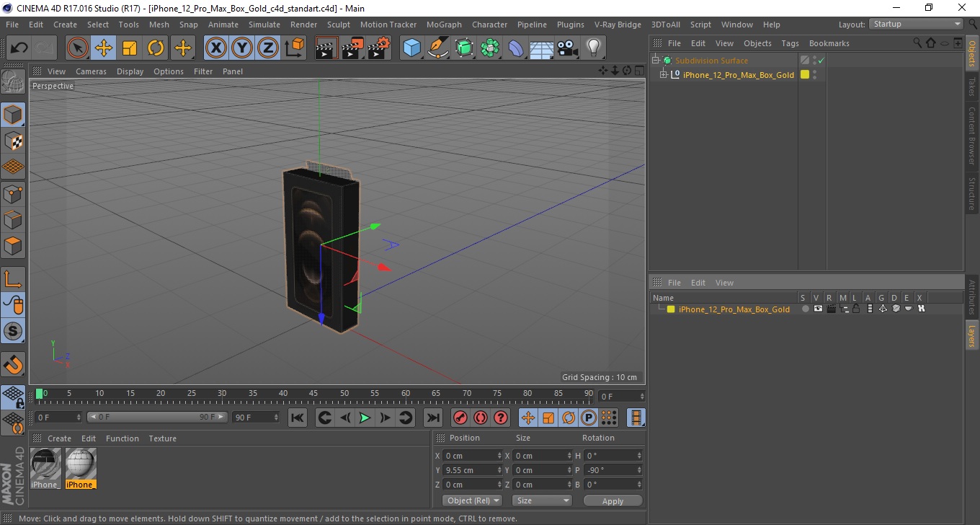
Task: Toggle Rotation keyframe recording
Action: tap(569, 418)
